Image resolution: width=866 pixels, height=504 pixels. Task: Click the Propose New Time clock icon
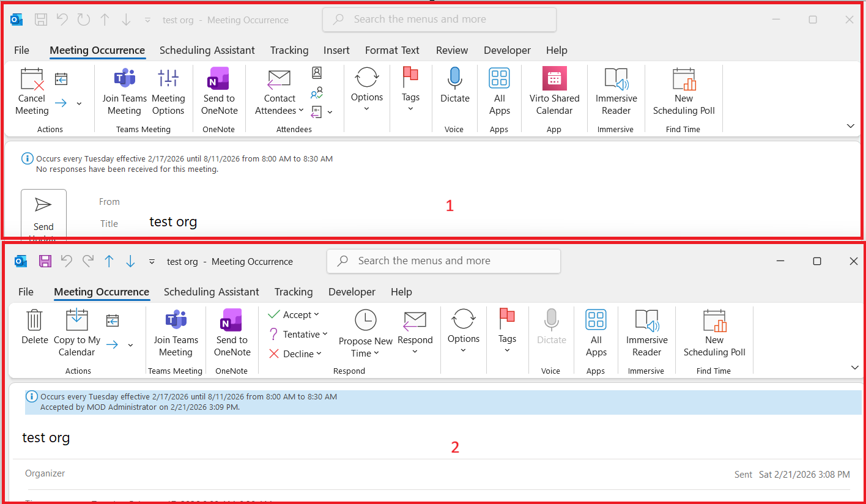tap(366, 320)
